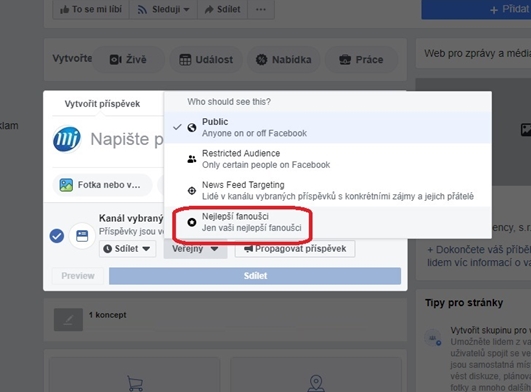Open the 1 koncept draft
Image resolution: width=531 pixels, height=392 pixels.
pos(107,315)
